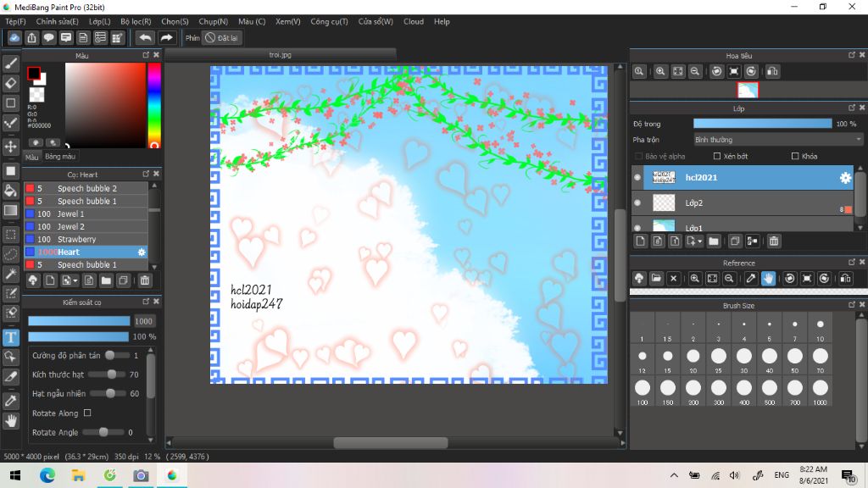Viewport: 868px width, 488px height.
Task: Undock the Màu color panel
Action: [146, 55]
